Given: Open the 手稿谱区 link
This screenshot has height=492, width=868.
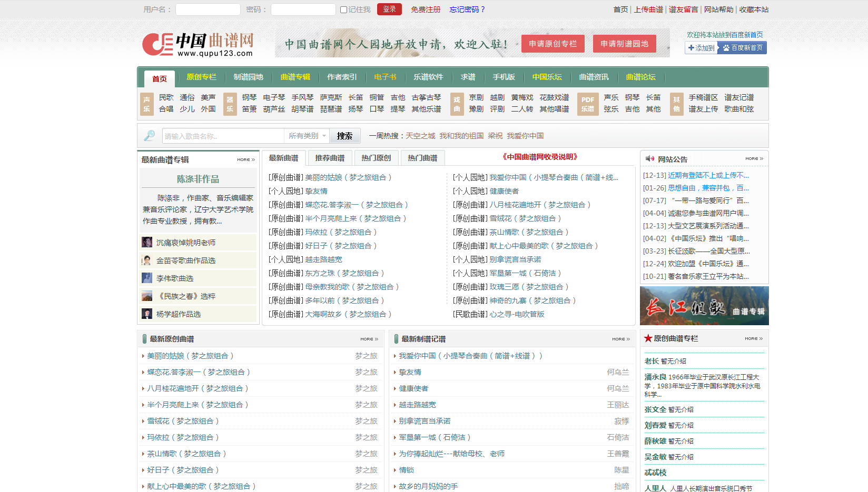Looking at the screenshot, I should tap(703, 97).
